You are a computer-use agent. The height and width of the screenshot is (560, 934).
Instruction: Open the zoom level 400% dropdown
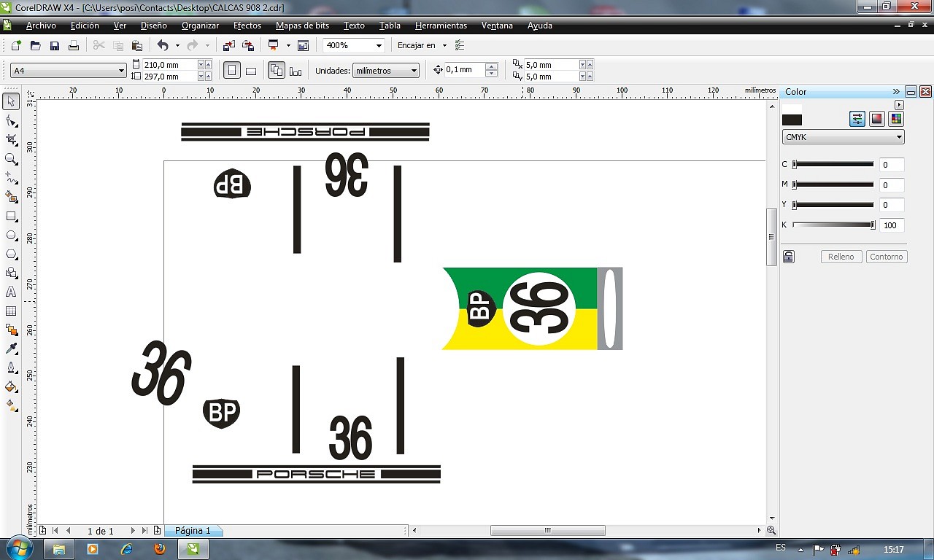pos(379,45)
